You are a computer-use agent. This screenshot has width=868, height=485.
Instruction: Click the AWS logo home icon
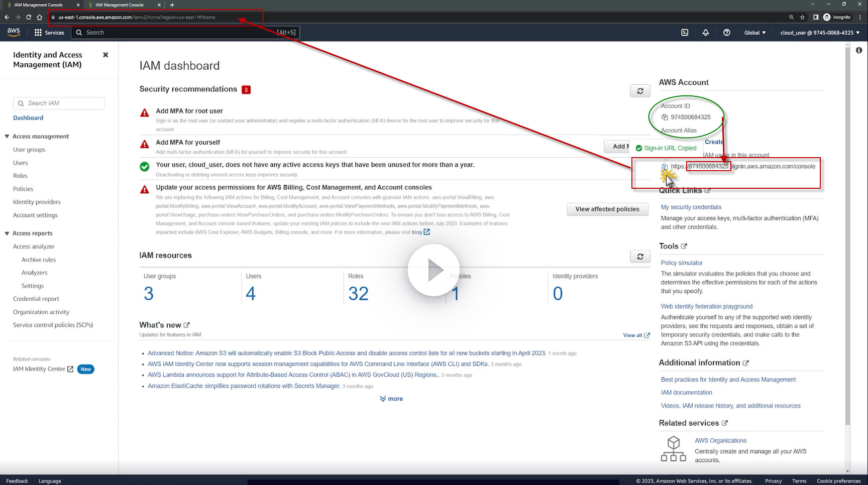pos(14,32)
